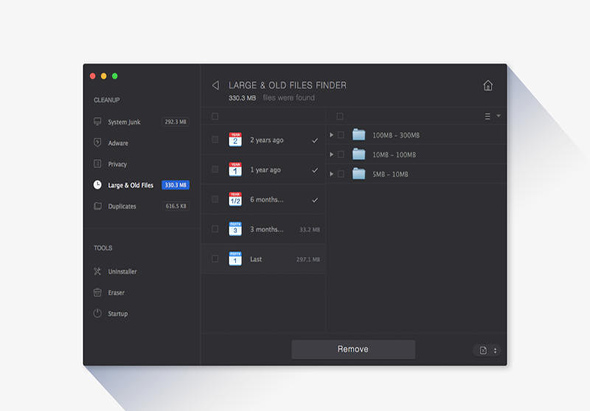Expand the 100MB - 300MB folder
This screenshot has width=590, height=411.
click(x=331, y=135)
